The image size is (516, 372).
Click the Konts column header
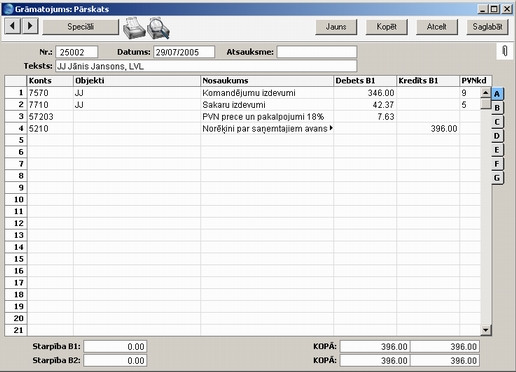(50, 81)
